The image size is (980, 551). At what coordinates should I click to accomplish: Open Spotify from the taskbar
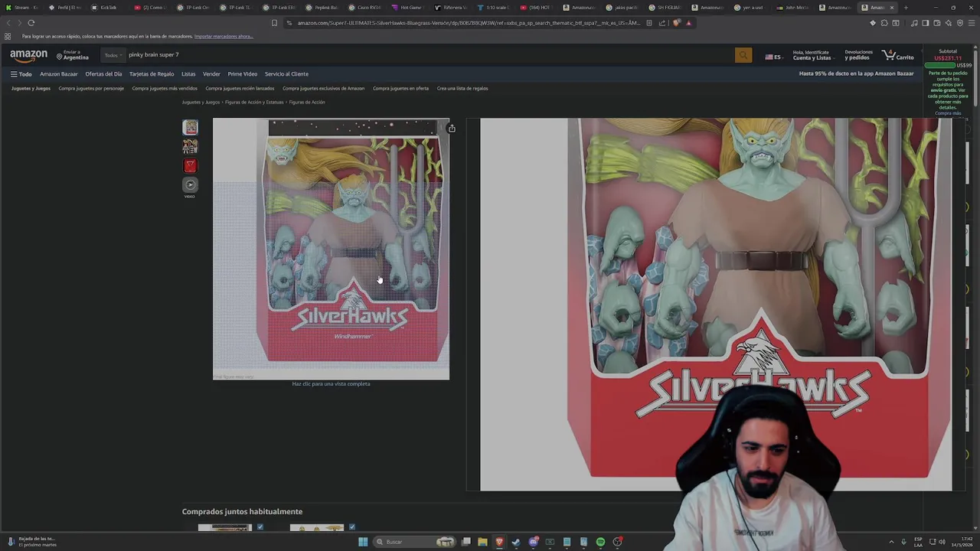pyautogui.click(x=600, y=542)
